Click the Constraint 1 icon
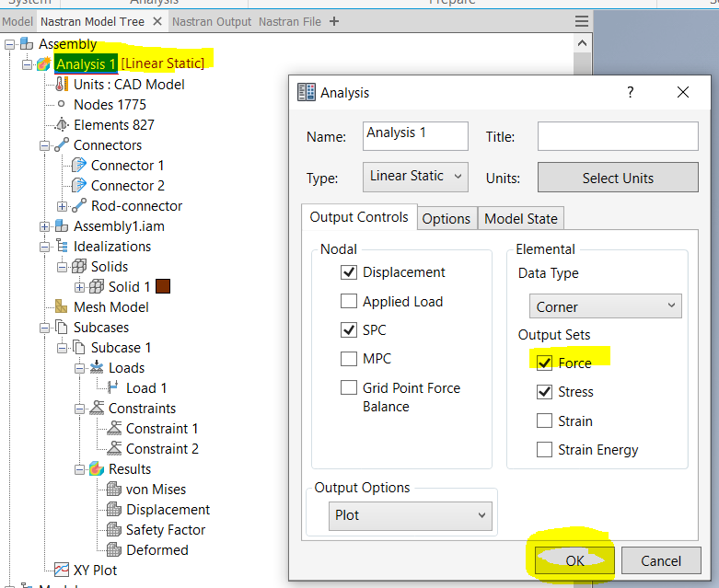This screenshot has width=719, height=588. coord(114,428)
